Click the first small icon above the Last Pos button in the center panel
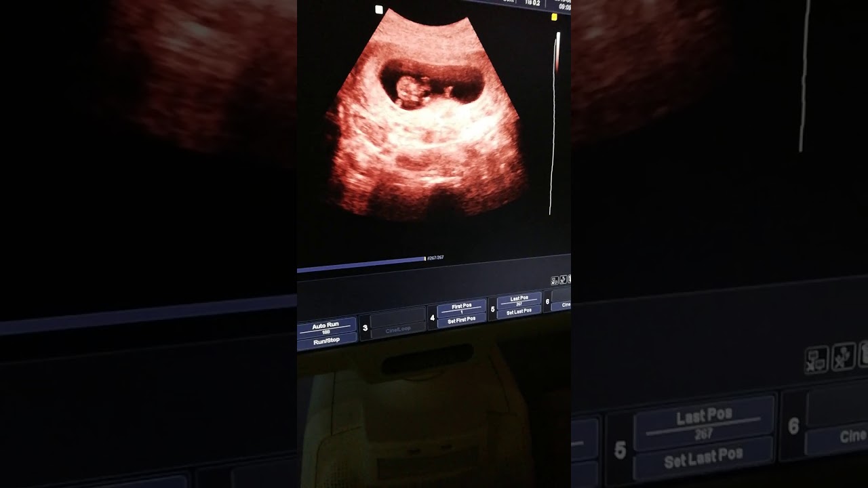The image size is (868, 488). pos(554,280)
